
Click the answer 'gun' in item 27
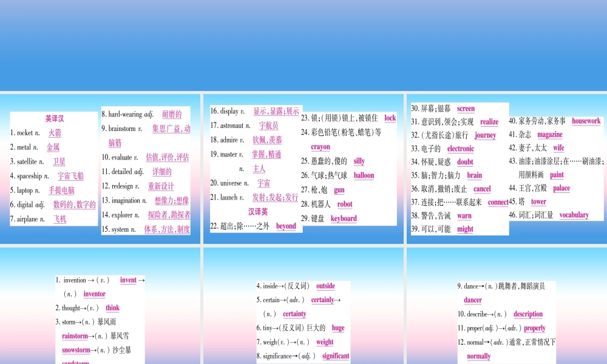tap(339, 190)
